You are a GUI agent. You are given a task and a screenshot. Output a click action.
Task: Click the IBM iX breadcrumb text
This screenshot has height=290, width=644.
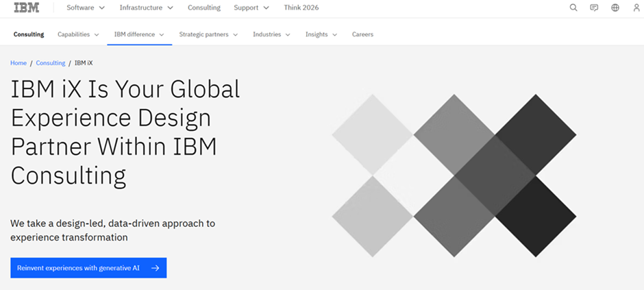84,63
